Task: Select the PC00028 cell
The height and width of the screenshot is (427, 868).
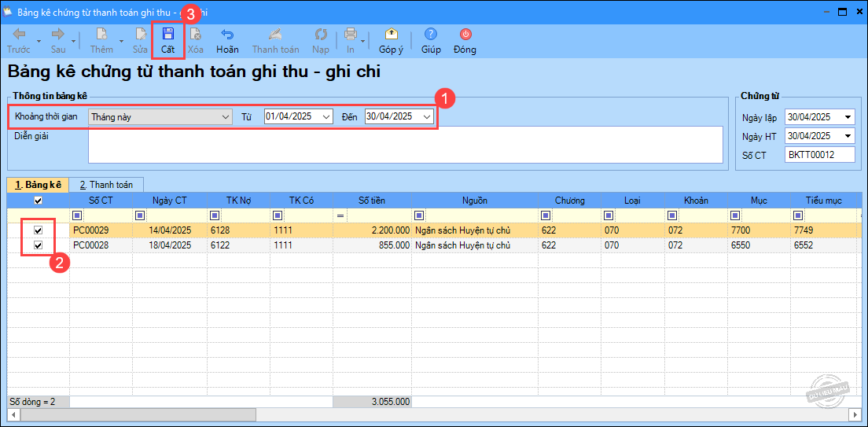Action: click(100, 245)
